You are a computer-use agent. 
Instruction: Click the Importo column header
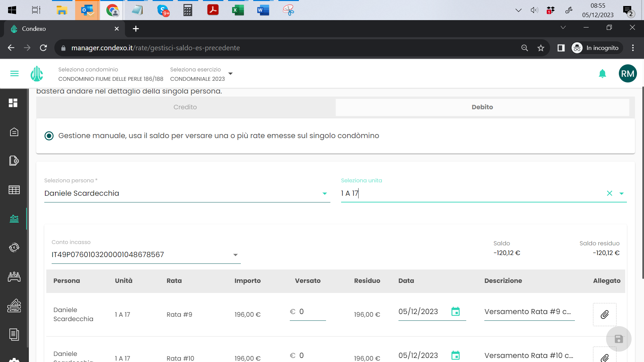coord(247,281)
